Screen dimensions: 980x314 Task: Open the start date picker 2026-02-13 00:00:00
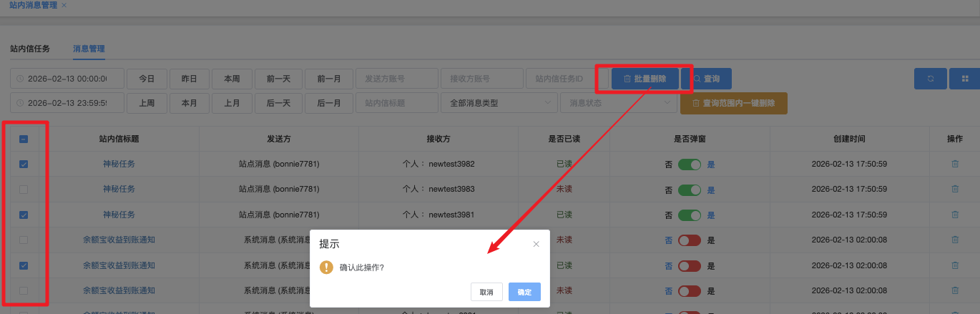(x=67, y=79)
